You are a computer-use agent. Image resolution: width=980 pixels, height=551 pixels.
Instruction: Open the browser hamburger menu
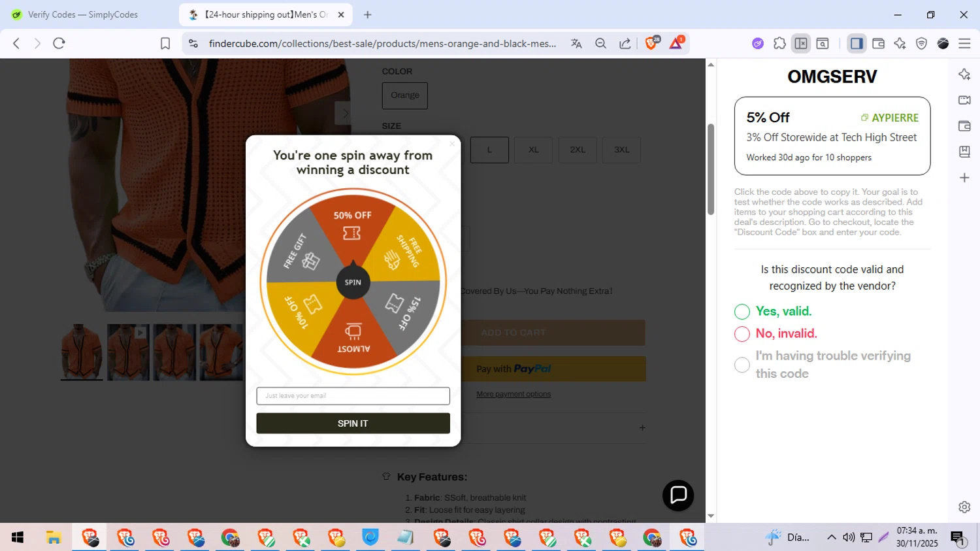(x=964, y=43)
